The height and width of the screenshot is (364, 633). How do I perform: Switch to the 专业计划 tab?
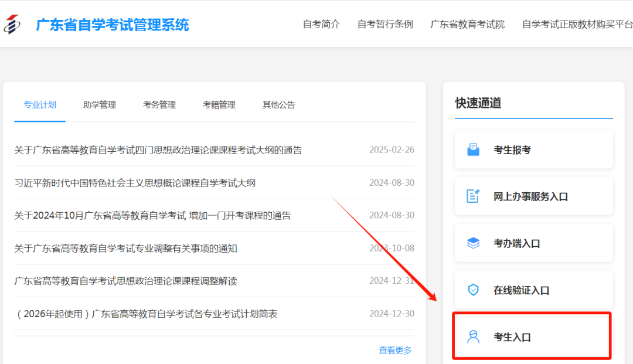coord(40,105)
